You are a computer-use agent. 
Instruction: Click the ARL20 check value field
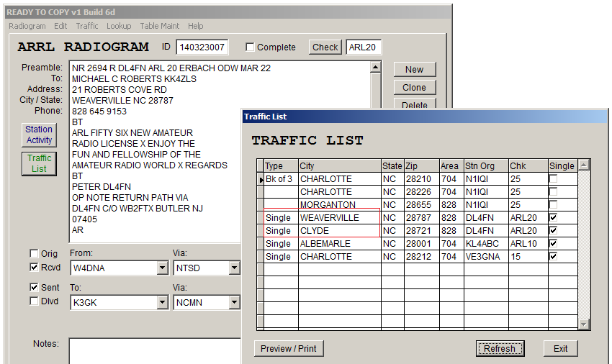tap(364, 47)
